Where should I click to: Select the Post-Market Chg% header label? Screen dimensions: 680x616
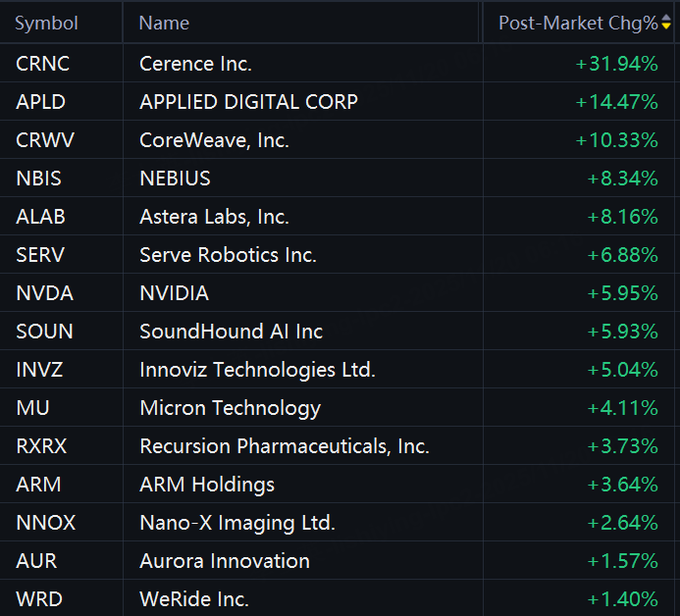[x=578, y=23]
